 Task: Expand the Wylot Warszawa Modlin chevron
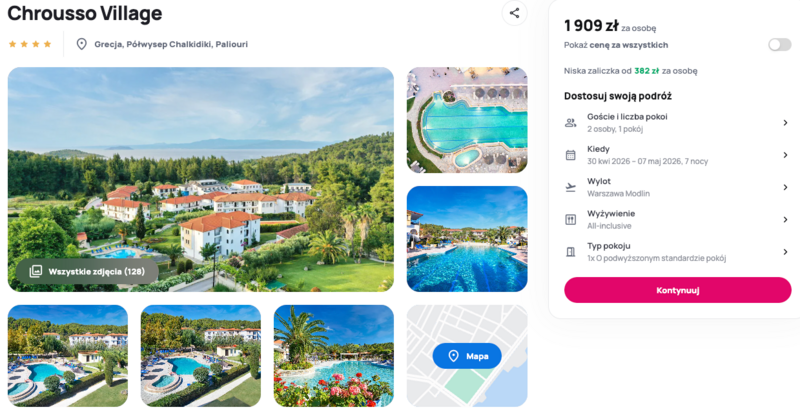click(x=785, y=187)
